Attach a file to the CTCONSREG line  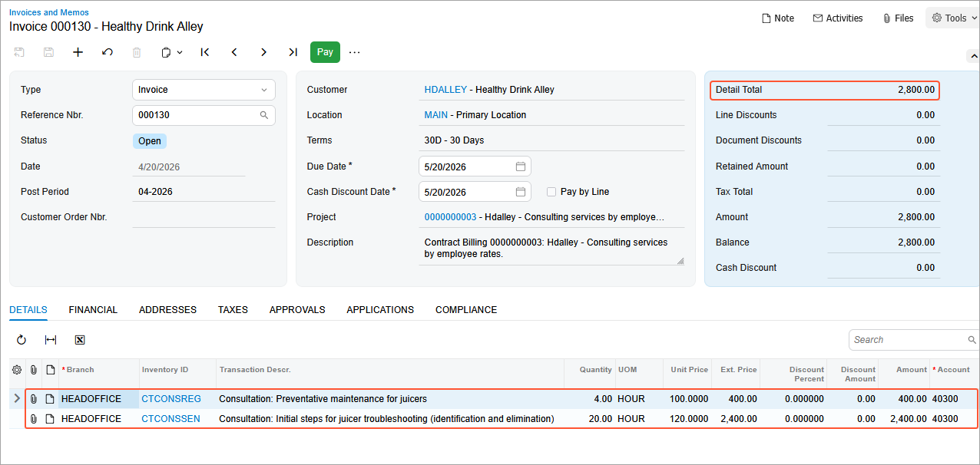[33, 398]
